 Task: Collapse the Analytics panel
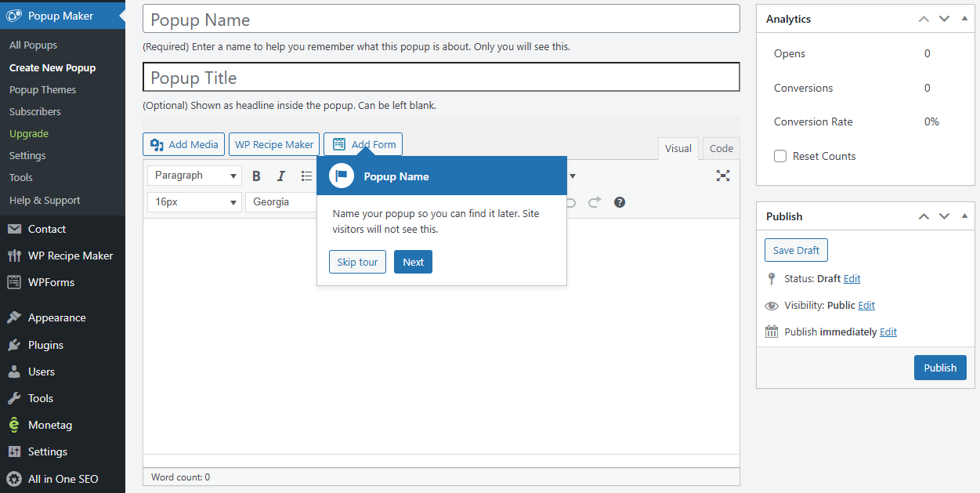965,19
